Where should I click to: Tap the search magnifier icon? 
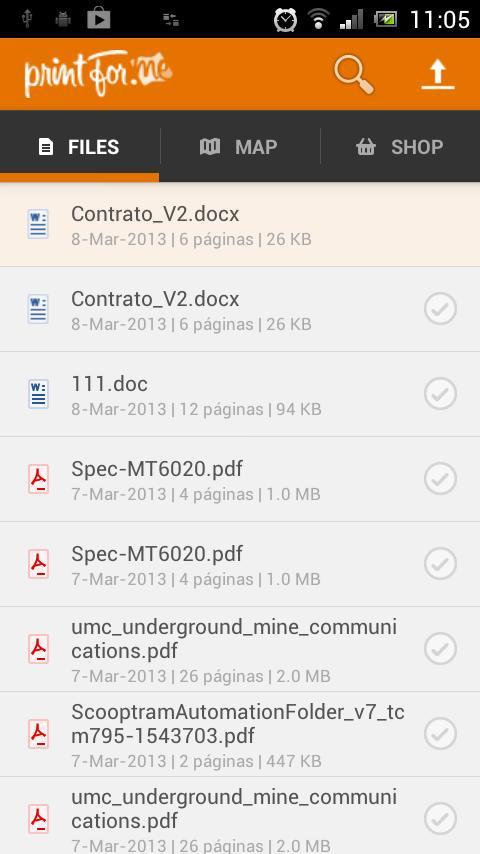[x=354, y=75]
